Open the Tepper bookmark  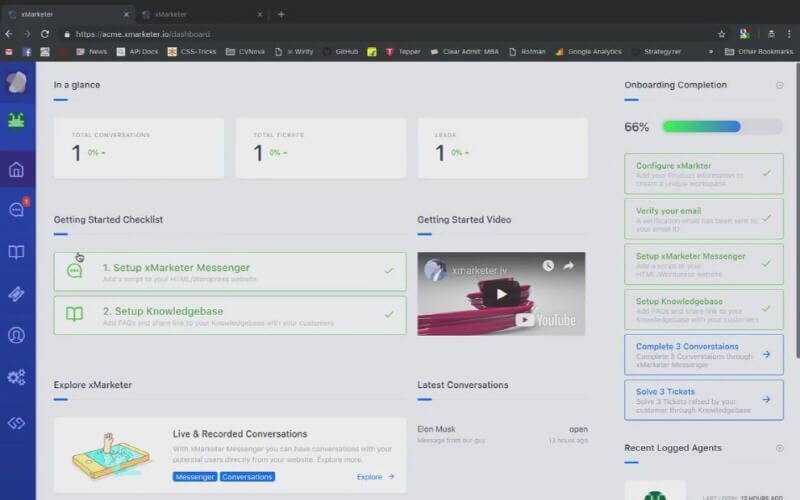pos(404,52)
